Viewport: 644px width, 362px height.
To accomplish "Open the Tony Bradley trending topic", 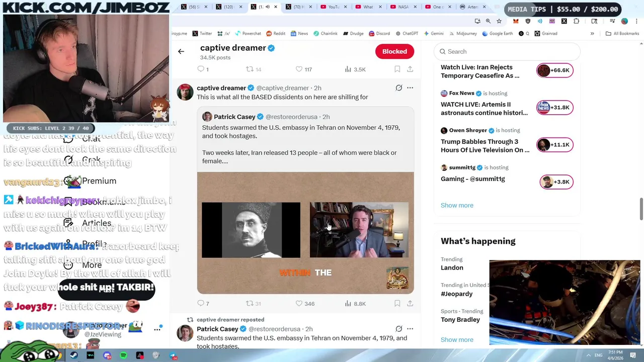I will click(460, 320).
